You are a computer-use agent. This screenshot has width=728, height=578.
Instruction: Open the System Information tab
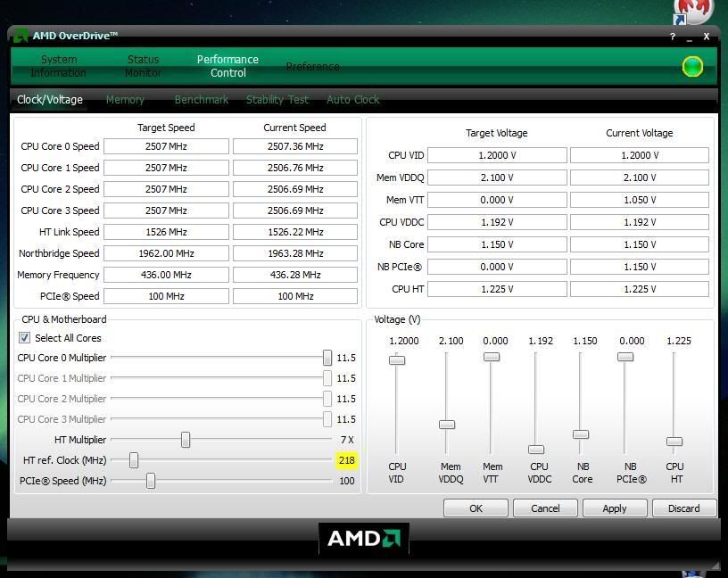(x=59, y=66)
